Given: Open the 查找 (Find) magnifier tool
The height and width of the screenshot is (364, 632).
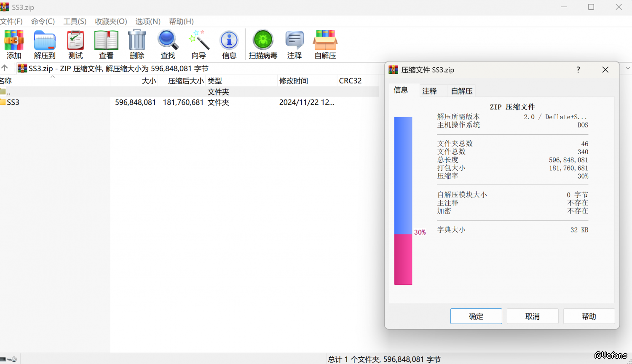Looking at the screenshot, I should (x=168, y=44).
